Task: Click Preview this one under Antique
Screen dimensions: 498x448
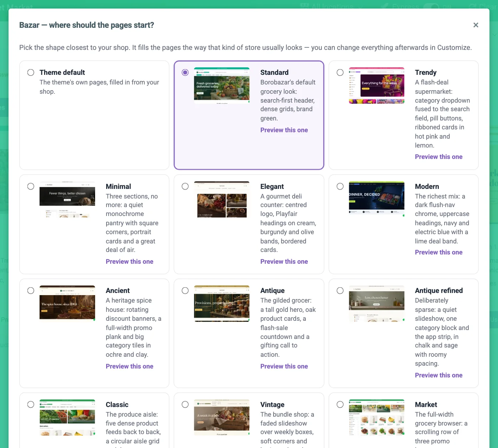Action: tap(284, 366)
